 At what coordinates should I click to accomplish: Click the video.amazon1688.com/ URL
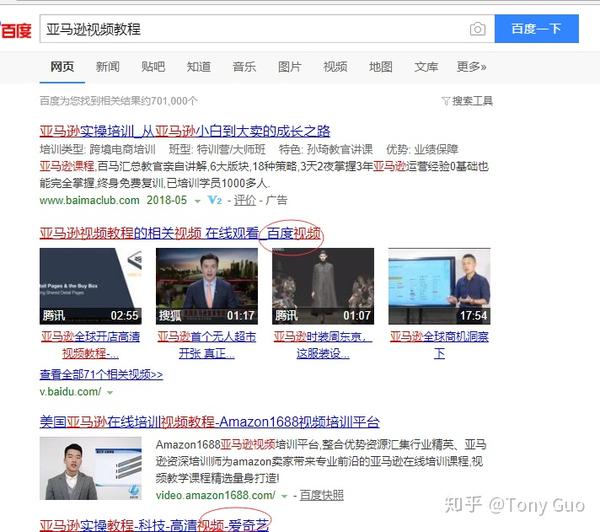(x=215, y=495)
